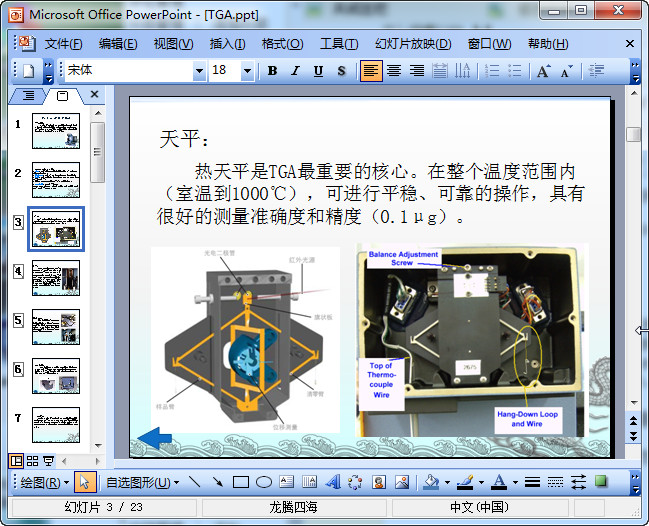Image resolution: width=649 pixels, height=526 pixels.
Task: Start slide show from current slide icon
Action: [49, 461]
